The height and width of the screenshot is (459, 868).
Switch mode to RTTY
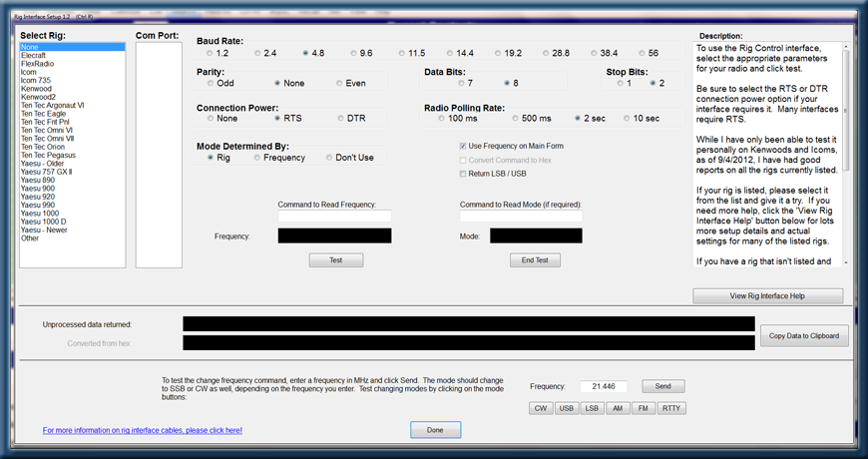[x=671, y=409]
